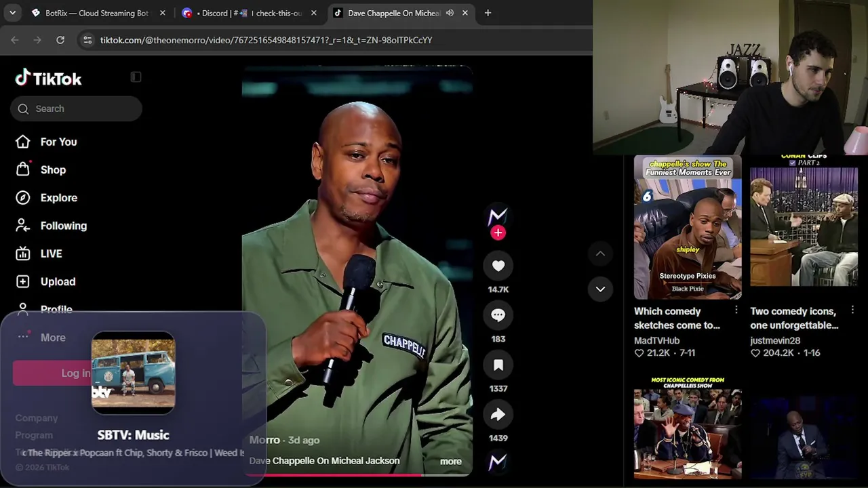The height and width of the screenshot is (488, 868).
Task: Open the Upload page
Action: [x=58, y=281]
